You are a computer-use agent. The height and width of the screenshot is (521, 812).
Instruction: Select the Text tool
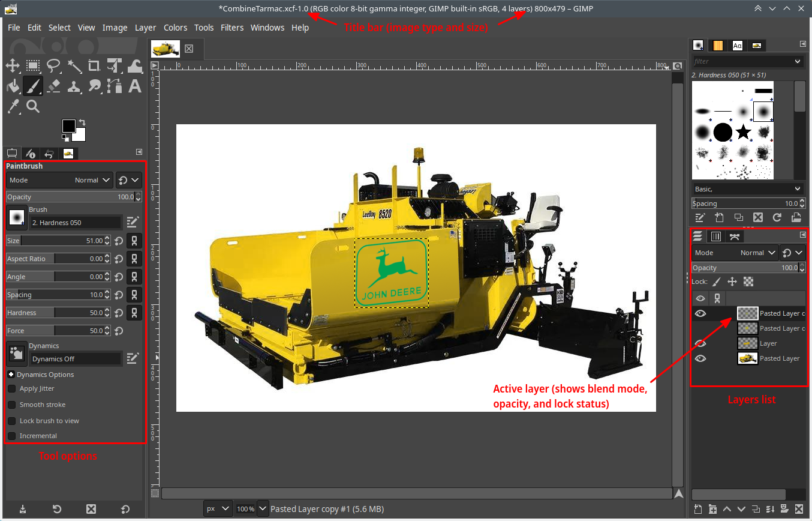pyautogui.click(x=135, y=86)
